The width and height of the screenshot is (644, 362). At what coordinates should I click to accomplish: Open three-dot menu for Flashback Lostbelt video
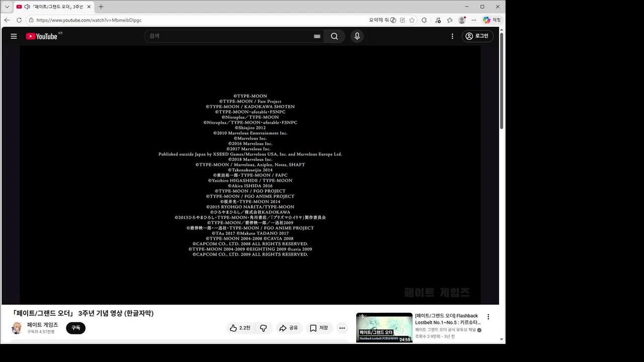(488, 317)
